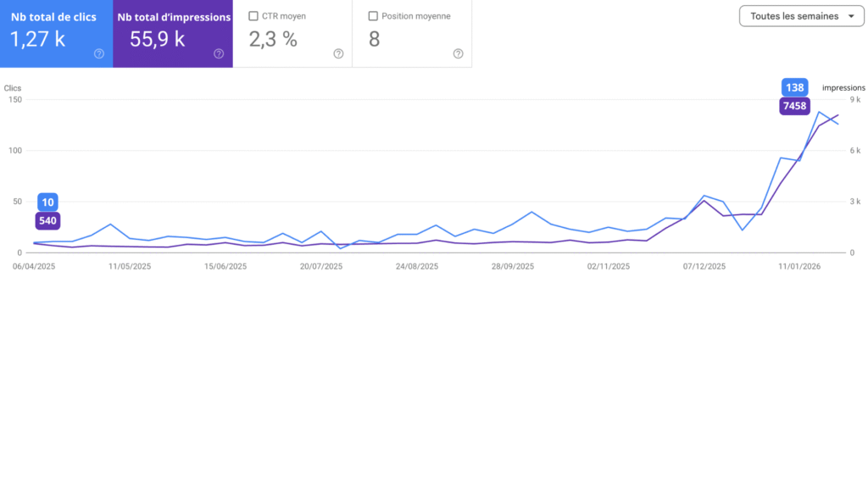The width and height of the screenshot is (868, 488).
Task: Click help icon in impressions card
Action: coord(219,53)
